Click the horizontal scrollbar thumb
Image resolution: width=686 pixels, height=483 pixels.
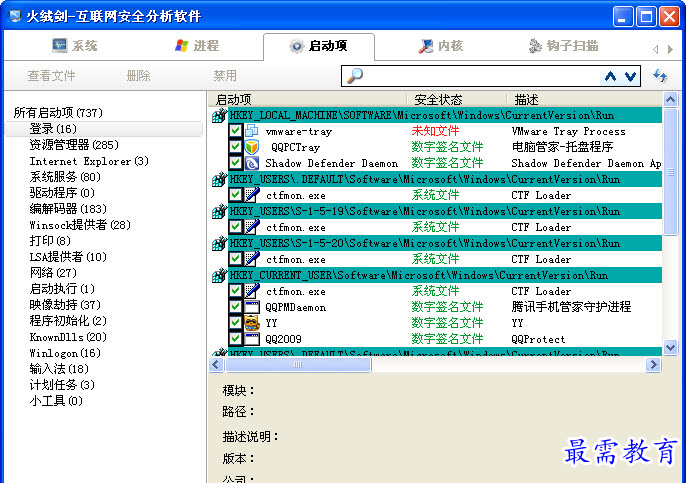[x=298, y=364]
